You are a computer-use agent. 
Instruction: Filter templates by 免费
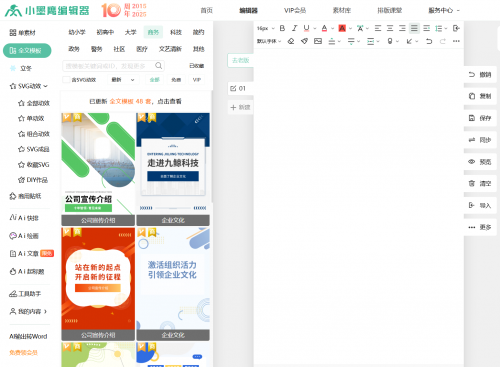pos(176,80)
